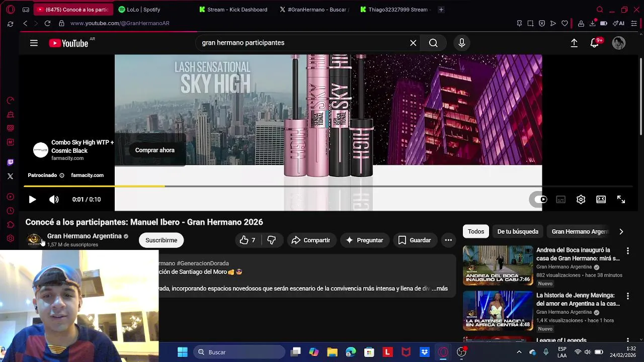Open the sidebar settings gear icon
Image resolution: width=644 pixels, height=362 pixels.
coord(10,239)
